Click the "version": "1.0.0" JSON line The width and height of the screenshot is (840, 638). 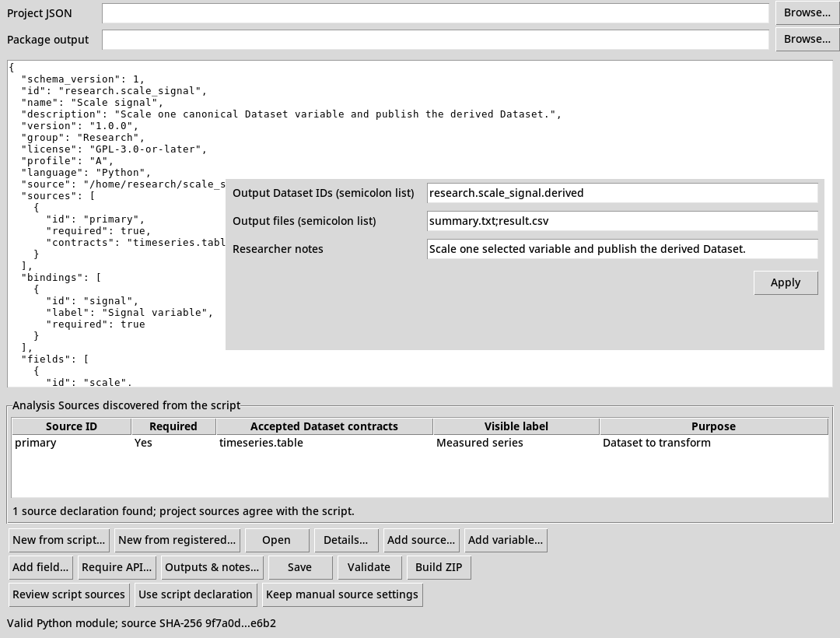(x=80, y=126)
